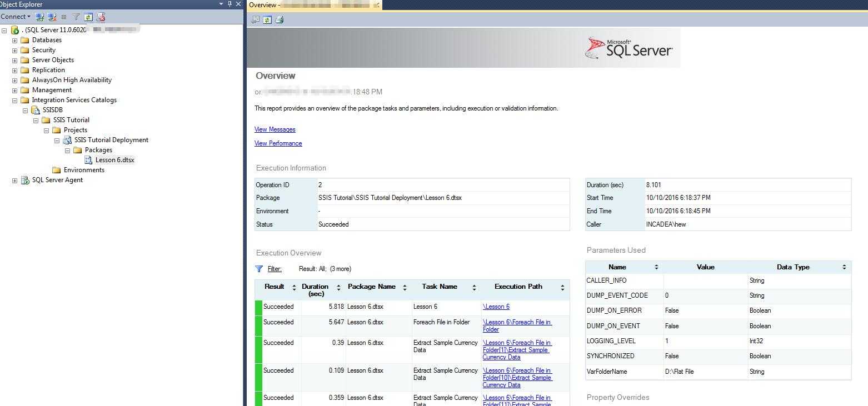Click the Refresh icon in Object Explorer toolbar
868x406 pixels.
click(88, 17)
